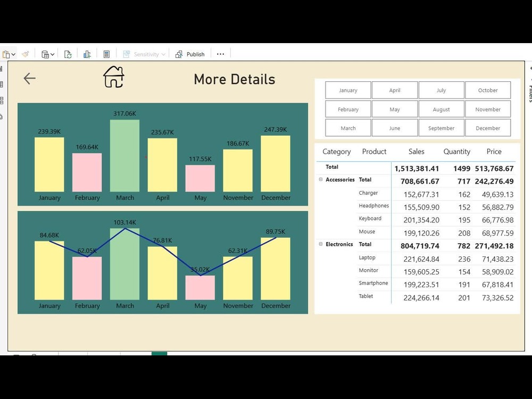Click the Tablet sales value 224,266.14
The width and height of the screenshot is (532, 399).
421,298
